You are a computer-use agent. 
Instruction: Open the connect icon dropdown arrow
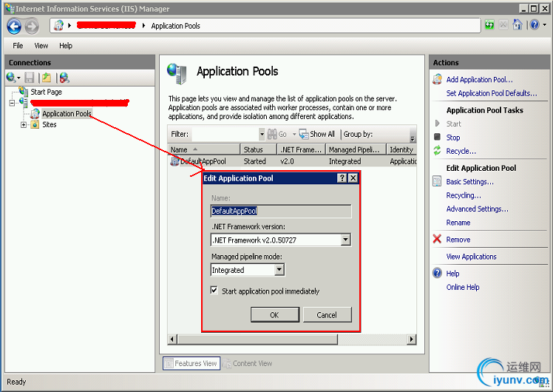[x=18, y=78]
